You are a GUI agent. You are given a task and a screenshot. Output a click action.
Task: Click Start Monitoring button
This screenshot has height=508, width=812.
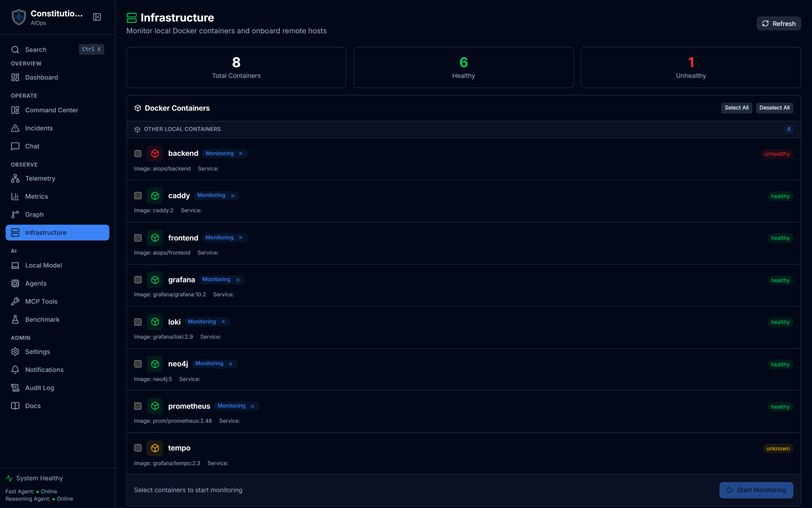756,490
